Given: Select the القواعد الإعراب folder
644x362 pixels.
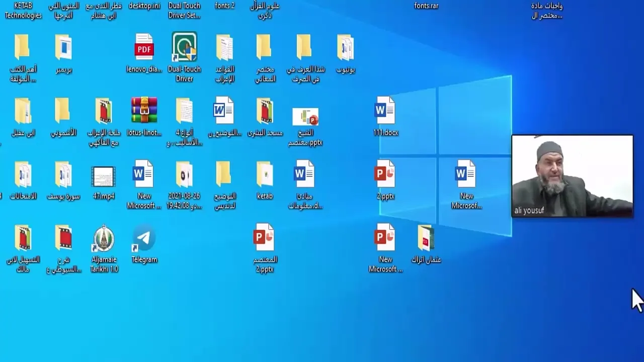Looking at the screenshot, I should click(x=224, y=48).
